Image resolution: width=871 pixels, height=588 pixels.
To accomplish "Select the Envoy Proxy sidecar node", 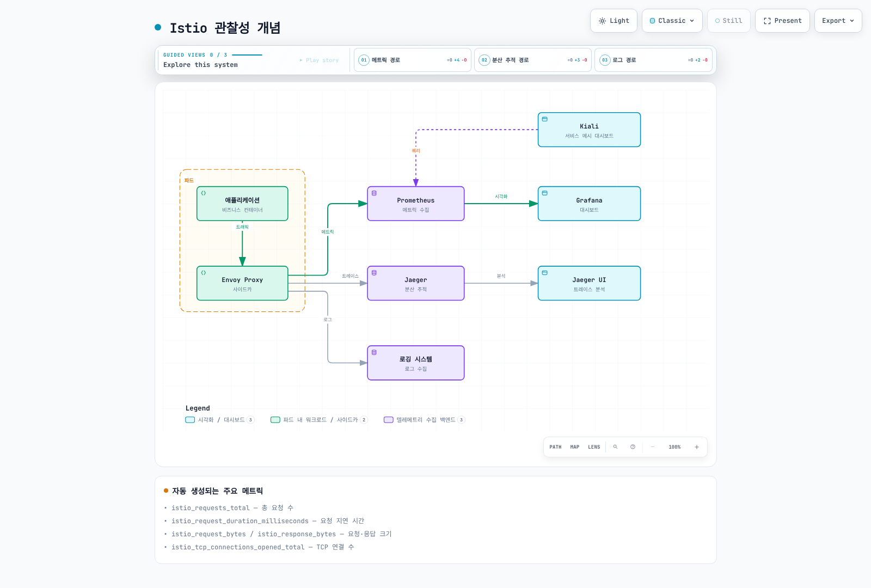I will (x=242, y=283).
